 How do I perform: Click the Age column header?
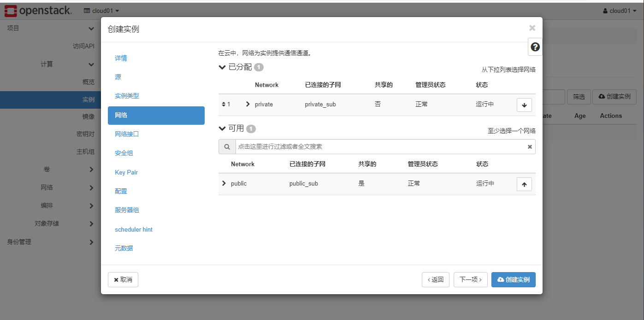(580, 116)
